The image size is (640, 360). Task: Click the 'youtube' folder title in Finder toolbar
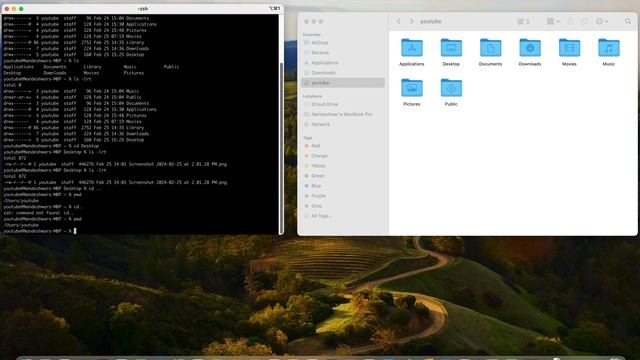pyautogui.click(x=431, y=21)
